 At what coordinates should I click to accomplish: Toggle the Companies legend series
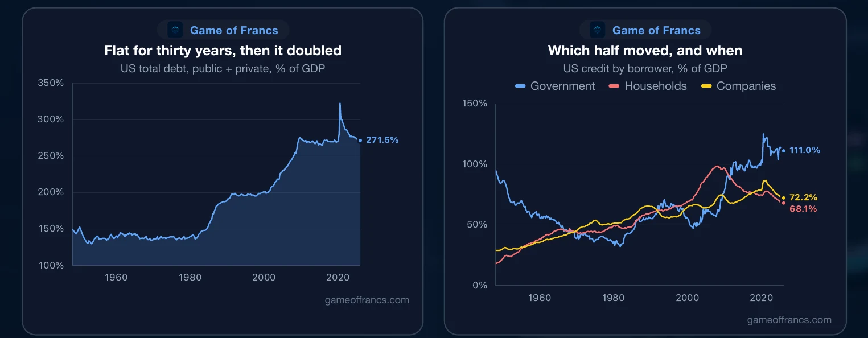tap(738, 86)
